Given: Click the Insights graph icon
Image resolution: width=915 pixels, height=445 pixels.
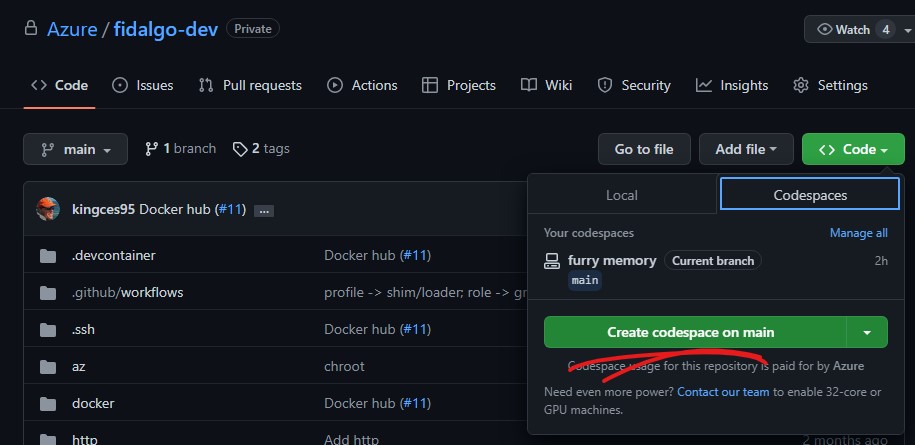Looking at the screenshot, I should point(704,85).
